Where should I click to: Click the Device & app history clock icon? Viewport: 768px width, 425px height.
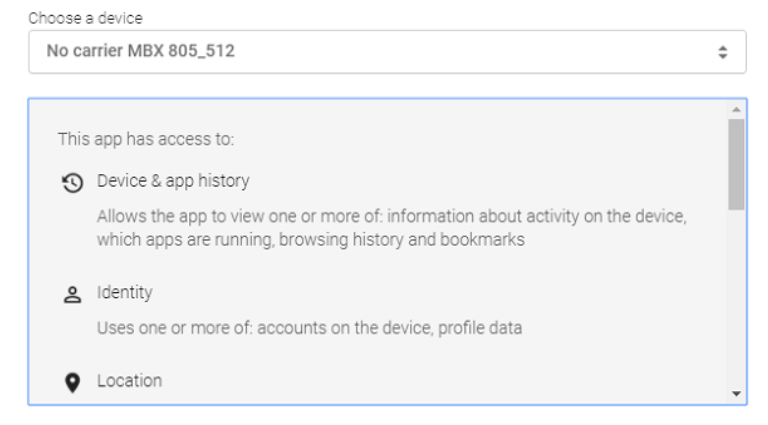[x=71, y=183]
